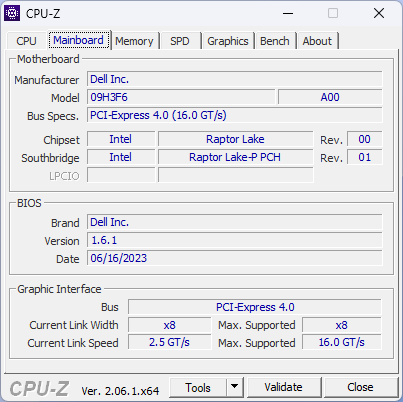The image size is (403, 402).
Task: Select the Mainboard tab
Action: pos(78,40)
